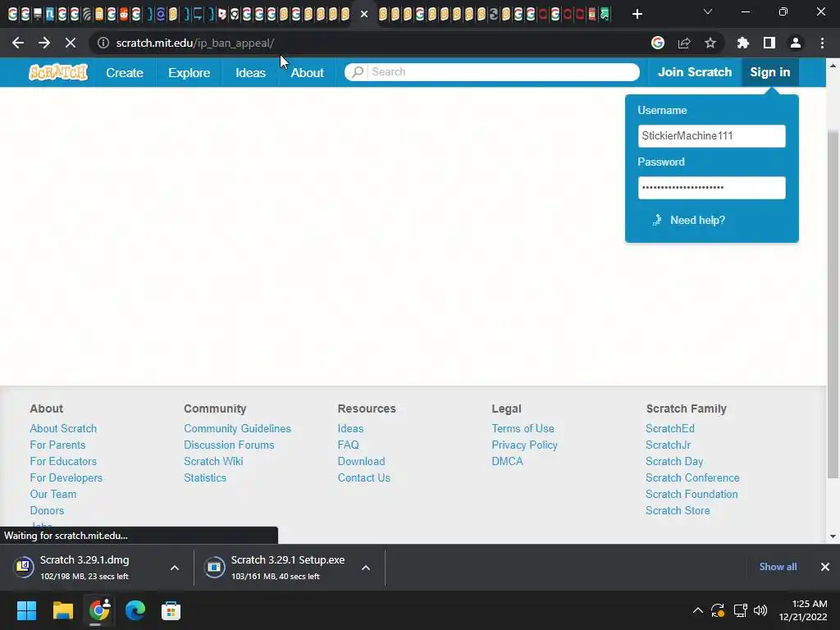Open the Ideas menu item
Viewport: 840px width, 630px height.
coord(251,72)
